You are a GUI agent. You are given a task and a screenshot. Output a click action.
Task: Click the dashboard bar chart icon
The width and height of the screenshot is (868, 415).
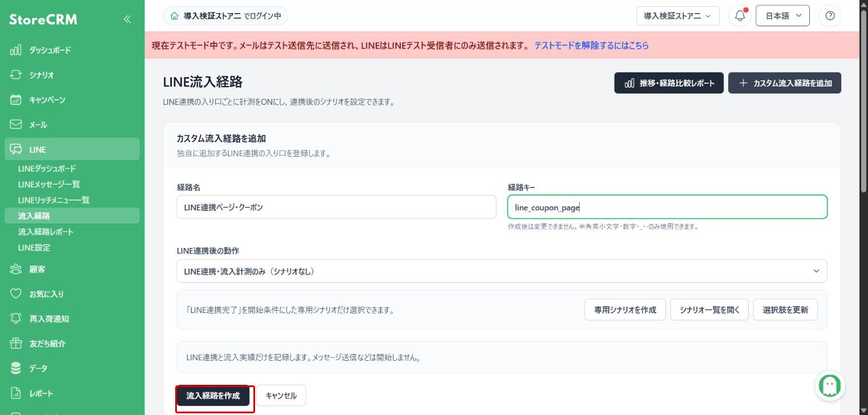click(16, 50)
